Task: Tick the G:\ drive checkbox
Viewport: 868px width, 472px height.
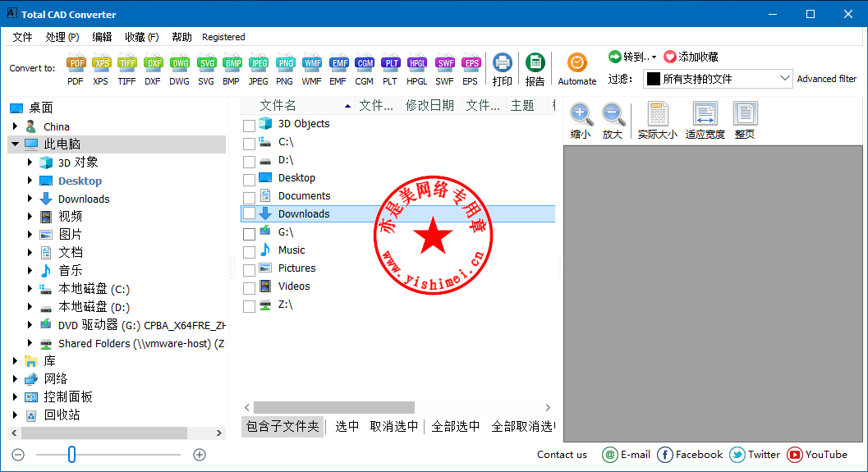Action: (x=249, y=234)
